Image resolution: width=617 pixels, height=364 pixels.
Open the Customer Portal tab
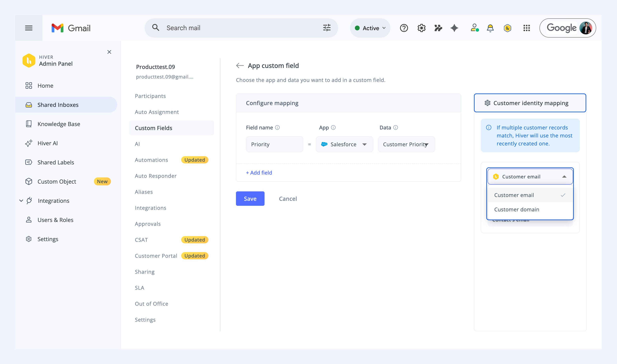(156, 256)
